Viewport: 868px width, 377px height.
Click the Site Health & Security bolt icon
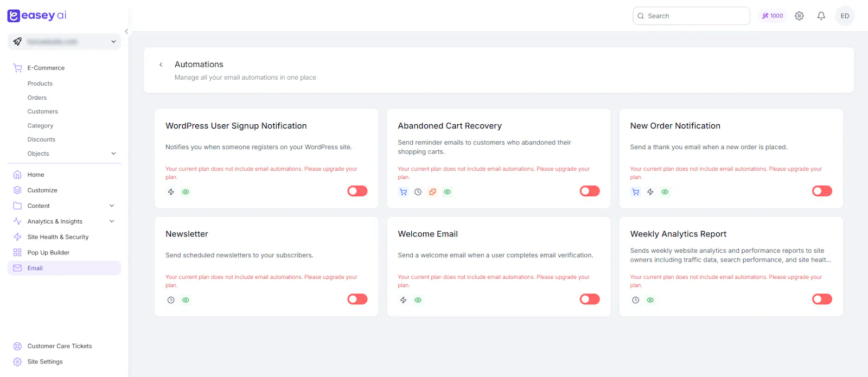coord(17,237)
